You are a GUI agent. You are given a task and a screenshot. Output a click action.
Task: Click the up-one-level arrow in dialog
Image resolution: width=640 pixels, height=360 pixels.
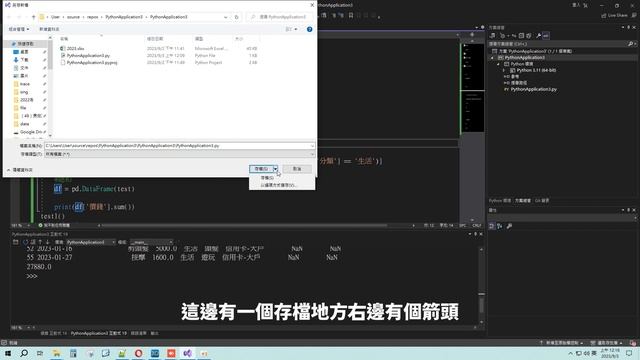pyautogui.click(x=33, y=17)
